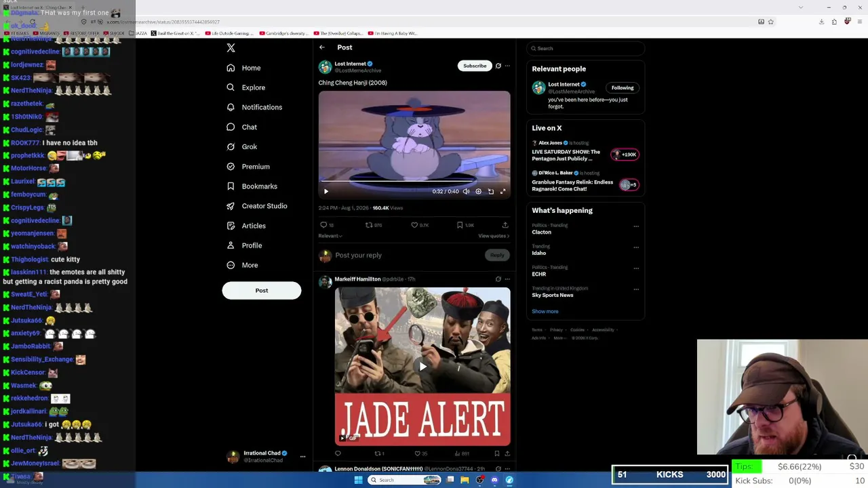Bookmark Markeiff Hamilton's reply
This screenshot has height=488, width=868.
[x=497, y=453]
